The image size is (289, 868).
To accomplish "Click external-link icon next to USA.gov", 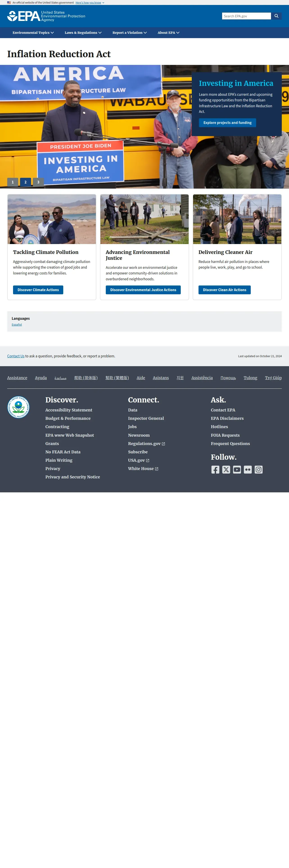I will tap(147, 461).
